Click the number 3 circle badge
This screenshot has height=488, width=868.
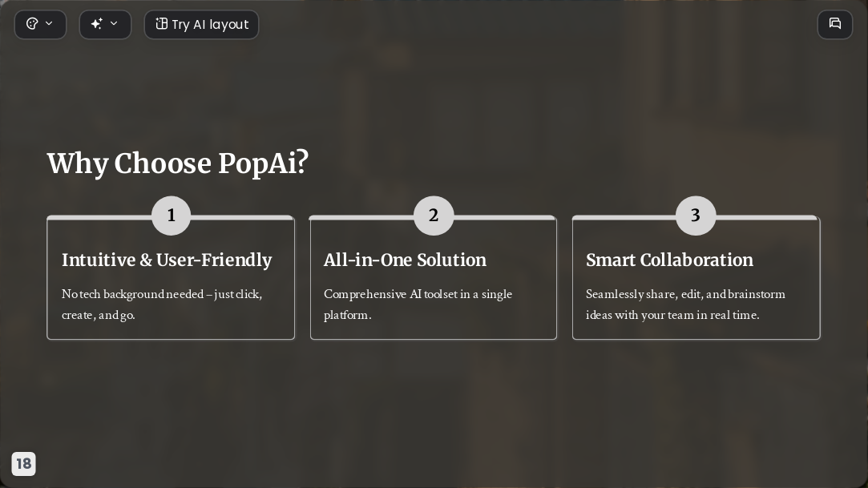click(696, 216)
